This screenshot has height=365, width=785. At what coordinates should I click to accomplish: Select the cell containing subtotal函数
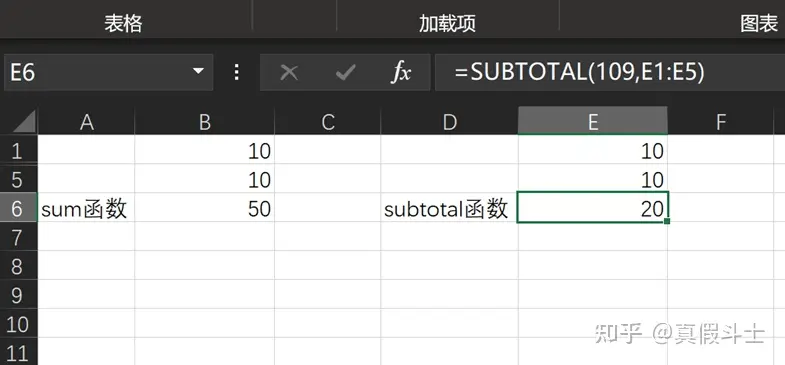449,208
